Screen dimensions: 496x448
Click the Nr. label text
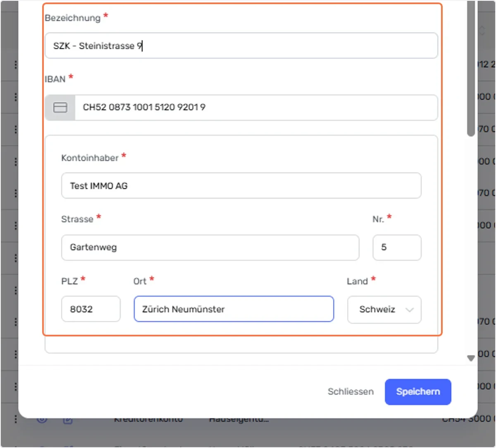click(x=378, y=219)
